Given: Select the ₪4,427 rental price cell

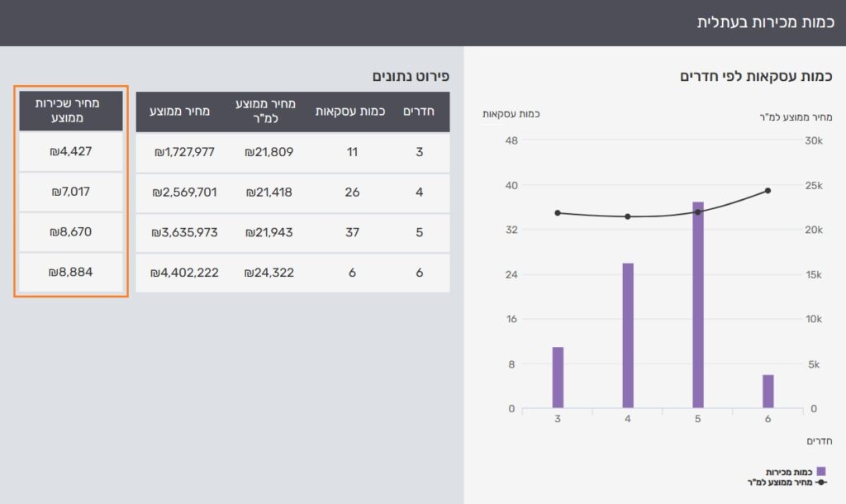Looking at the screenshot, I should coord(71,152).
